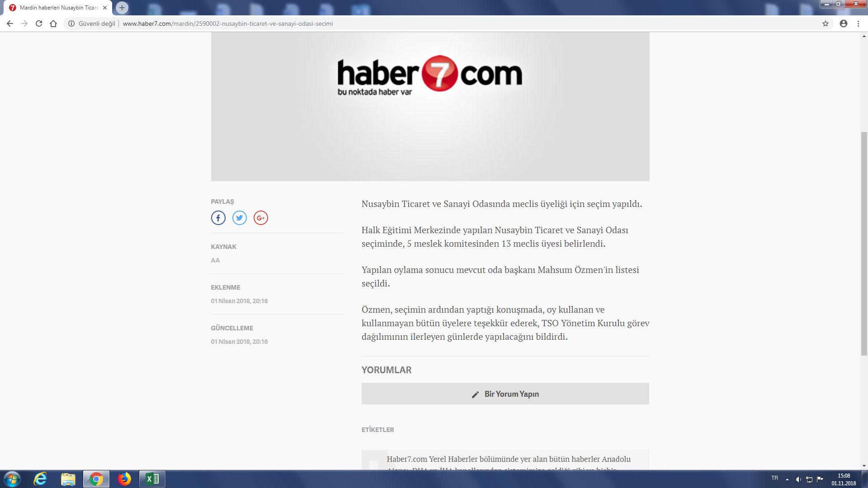Open browser home page
The height and width of the screenshot is (488, 868).
pyautogui.click(x=53, y=23)
